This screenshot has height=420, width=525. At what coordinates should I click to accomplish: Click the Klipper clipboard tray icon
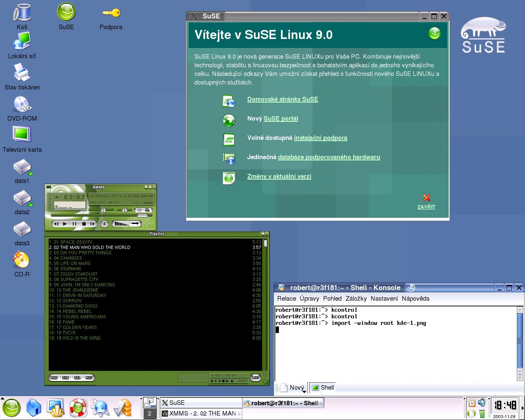(x=472, y=403)
